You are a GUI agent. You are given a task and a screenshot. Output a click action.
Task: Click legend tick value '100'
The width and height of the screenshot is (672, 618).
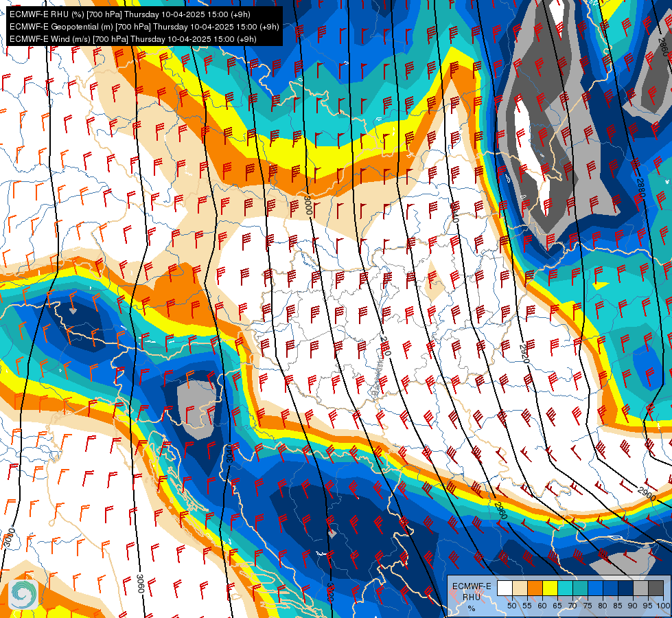(664, 606)
